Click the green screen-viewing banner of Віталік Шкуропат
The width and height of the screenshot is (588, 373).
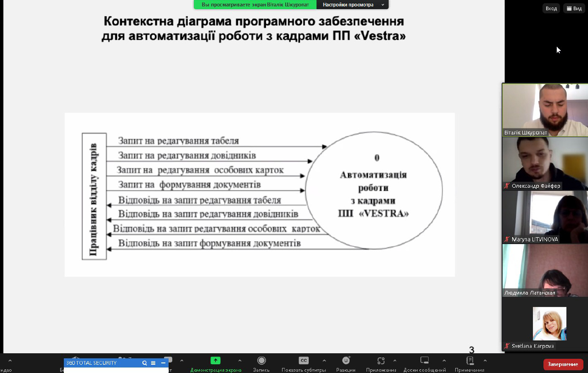tap(255, 5)
